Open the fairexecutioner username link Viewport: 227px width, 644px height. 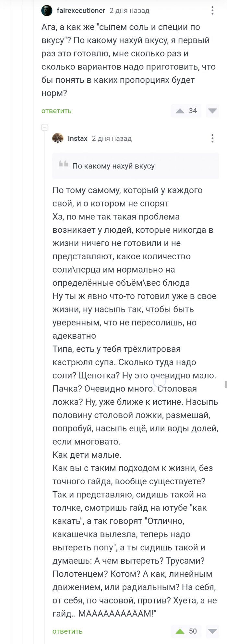(81, 11)
